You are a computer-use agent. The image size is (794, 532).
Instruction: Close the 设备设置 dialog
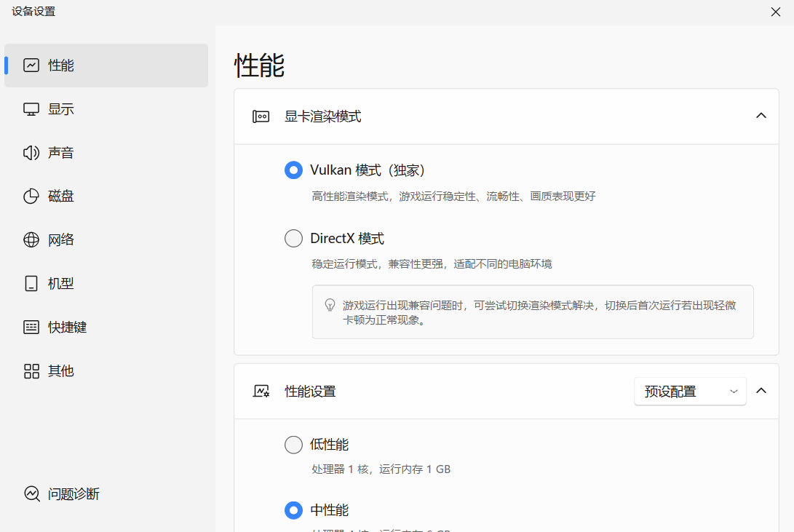click(x=775, y=12)
